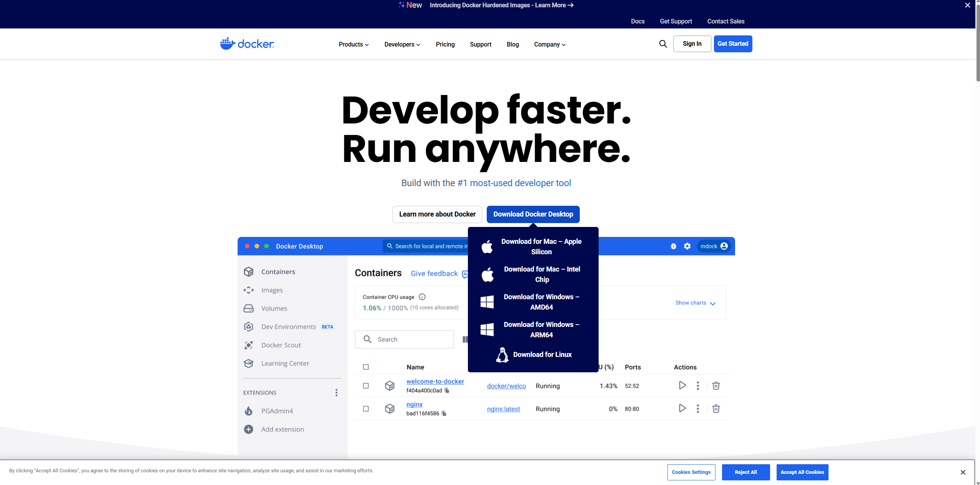This screenshot has width=980, height=485.
Task: Click trash icon for nginx container
Action: pos(716,408)
